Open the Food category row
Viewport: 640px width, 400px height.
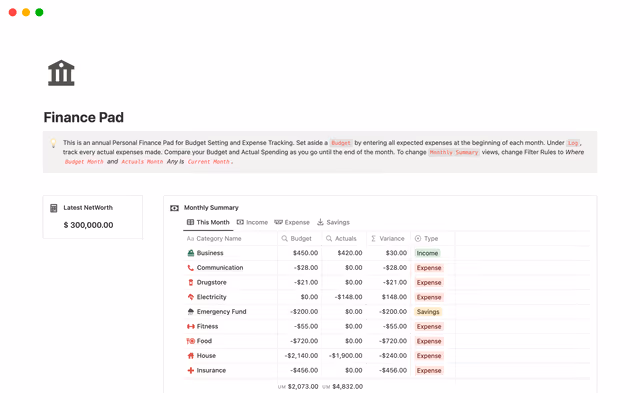point(204,341)
